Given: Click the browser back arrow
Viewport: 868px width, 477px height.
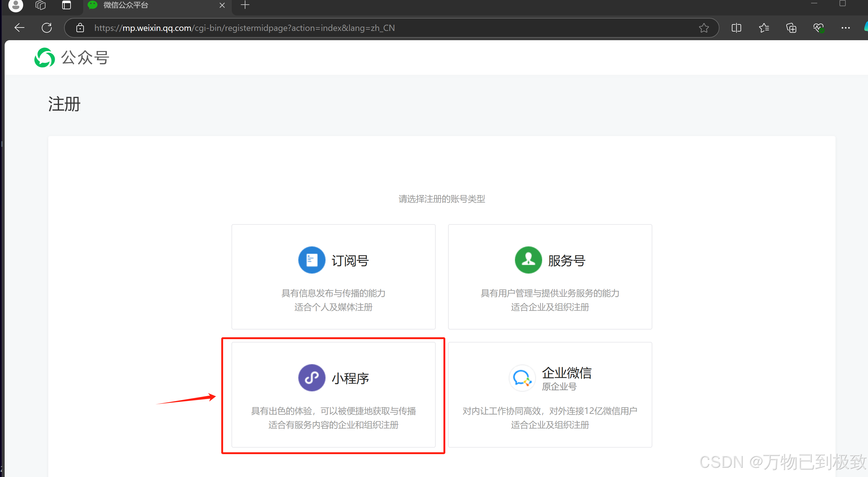Looking at the screenshot, I should [19, 28].
